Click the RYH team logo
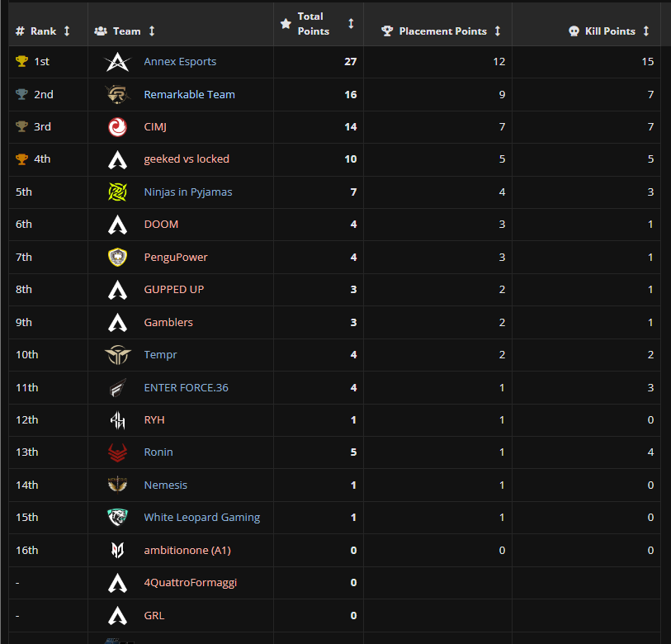The image size is (671, 644). tap(118, 420)
